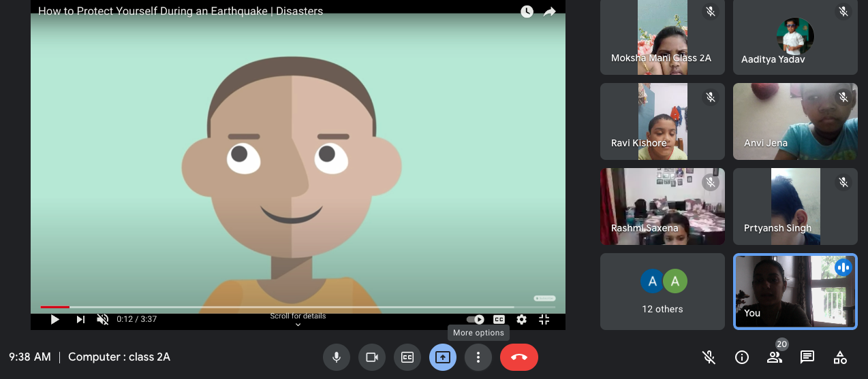The image size is (868, 379).
Task: Enable YouTube subtitles CC button
Action: tap(499, 319)
